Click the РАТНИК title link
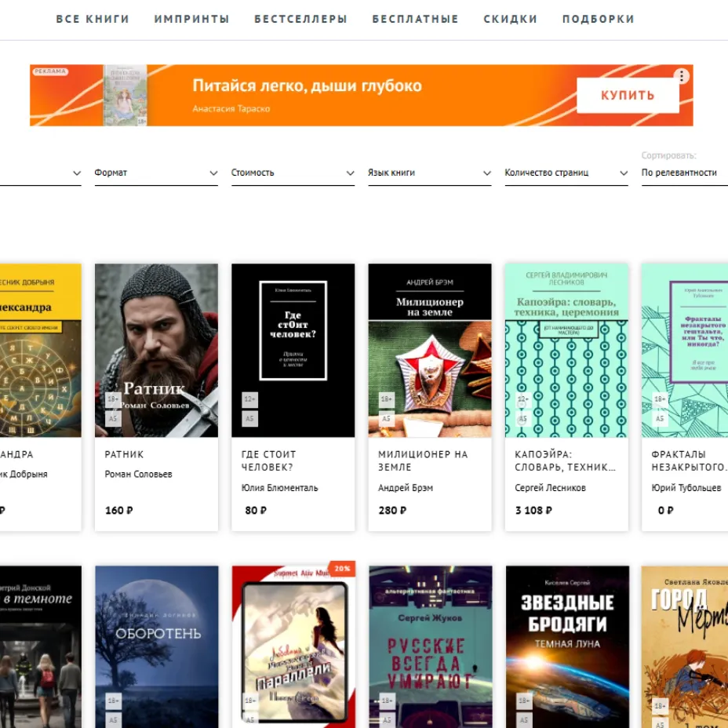Image resolution: width=728 pixels, height=728 pixels. coord(124,454)
